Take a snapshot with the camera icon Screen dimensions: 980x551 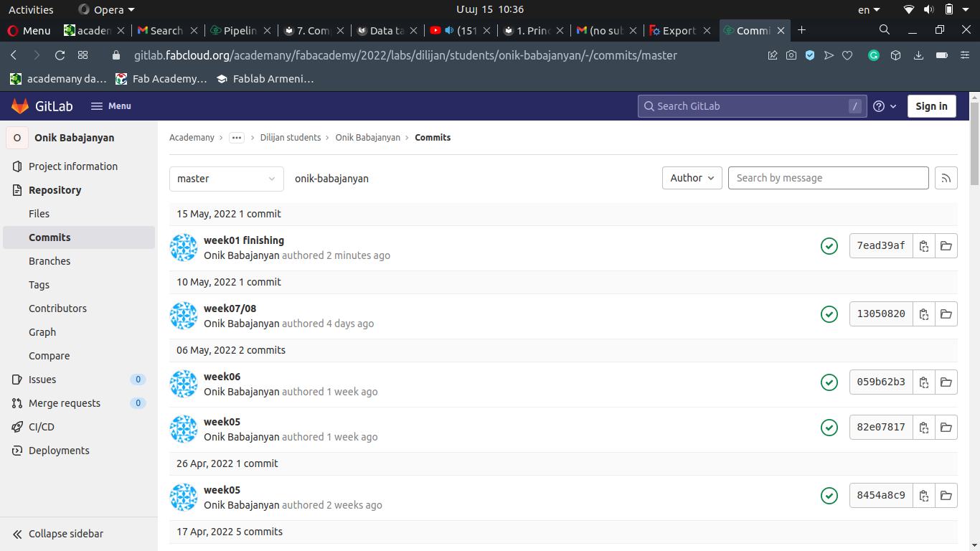click(x=791, y=55)
